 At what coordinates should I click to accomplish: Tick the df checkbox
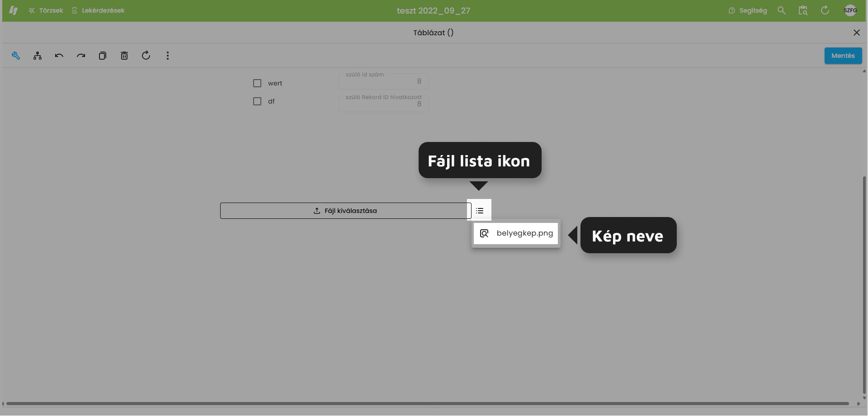257,101
